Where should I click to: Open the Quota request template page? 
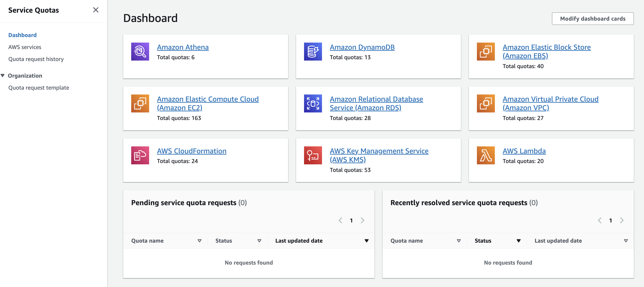39,87
